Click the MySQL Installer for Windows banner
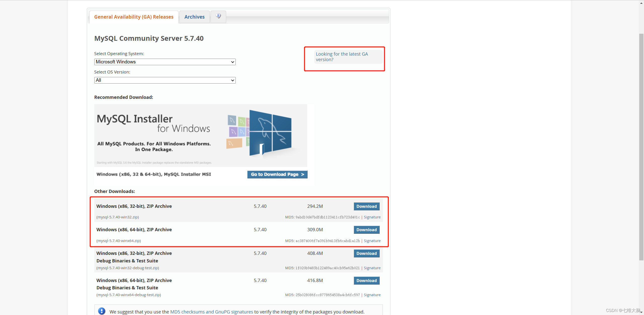This screenshot has height=315, width=644. (x=200, y=135)
